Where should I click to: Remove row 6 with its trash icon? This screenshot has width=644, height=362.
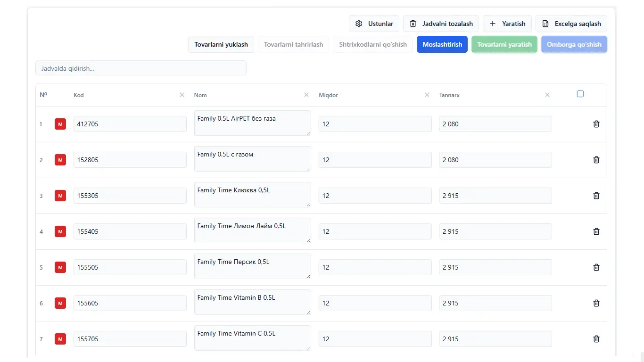(596, 303)
